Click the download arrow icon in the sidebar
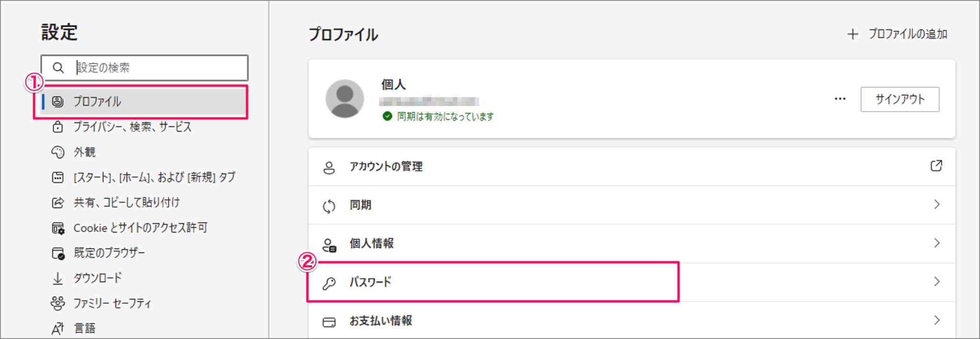This screenshot has width=980, height=339. tap(57, 278)
